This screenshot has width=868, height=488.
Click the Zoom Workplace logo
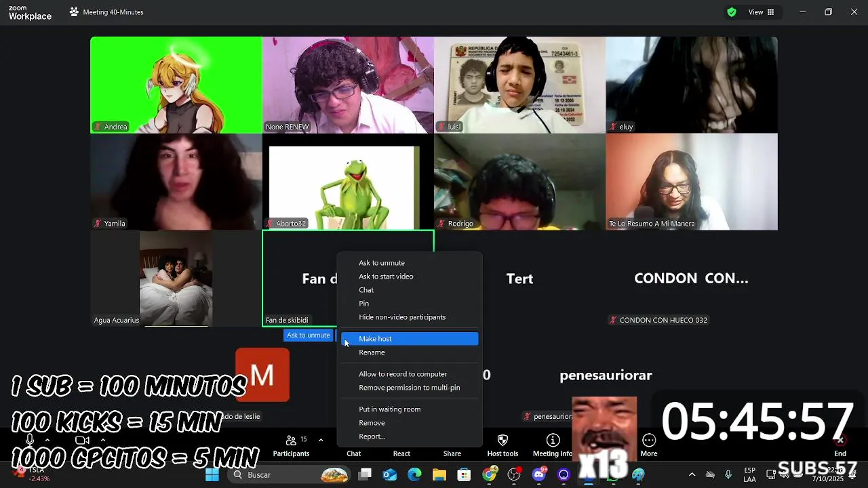click(x=29, y=12)
